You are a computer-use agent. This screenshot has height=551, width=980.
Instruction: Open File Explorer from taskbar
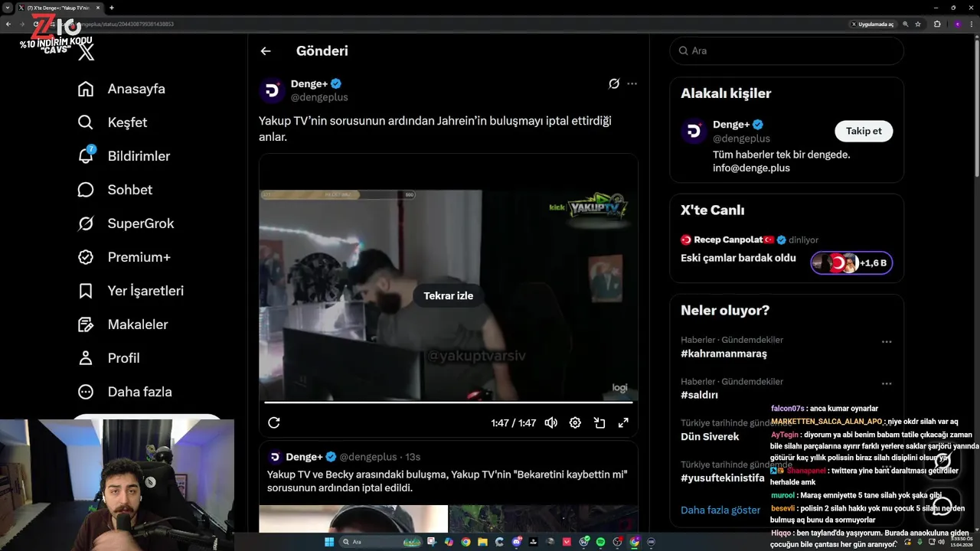pyautogui.click(x=482, y=542)
